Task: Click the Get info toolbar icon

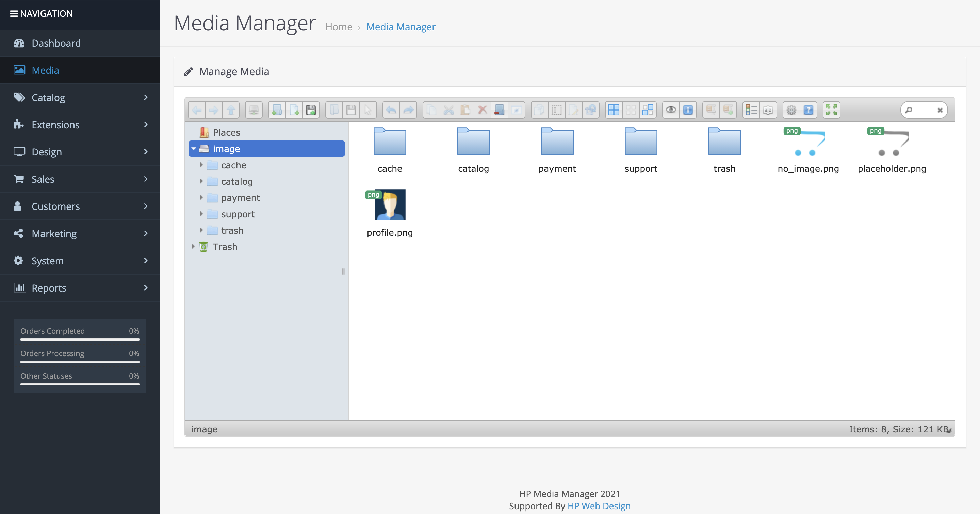Action: (x=688, y=110)
